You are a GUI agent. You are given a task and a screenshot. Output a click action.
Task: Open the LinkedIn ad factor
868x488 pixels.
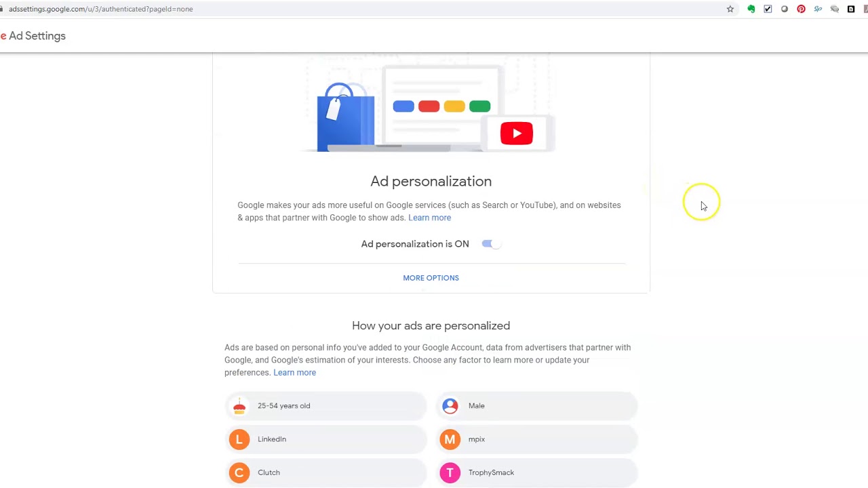pyautogui.click(x=325, y=439)
